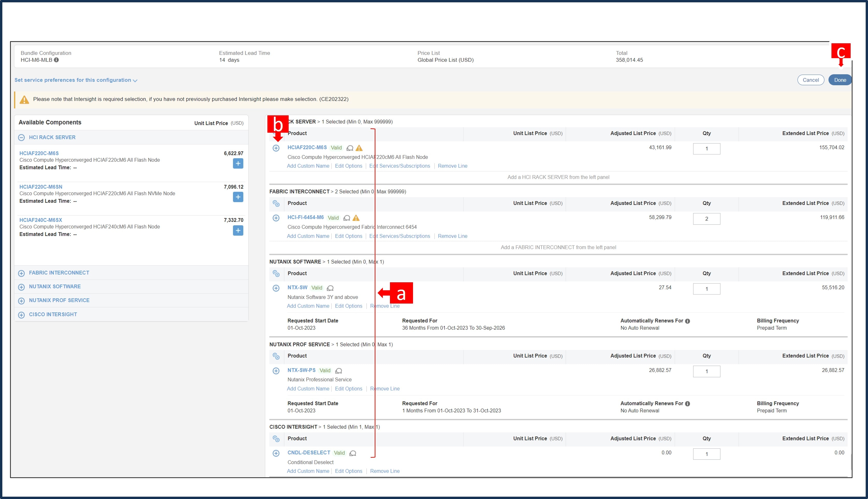Open the comment icon next to NTX-SW-PS
Viewport: 868px width, 499px height.
338,370
